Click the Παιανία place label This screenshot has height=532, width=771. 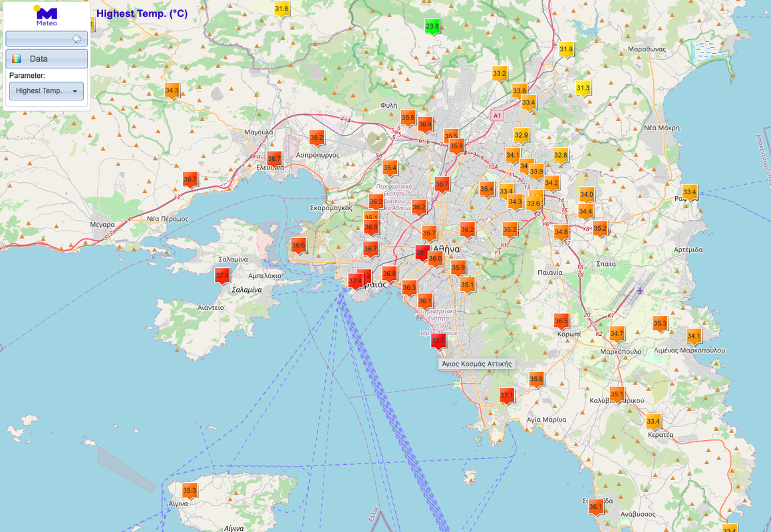550,273
